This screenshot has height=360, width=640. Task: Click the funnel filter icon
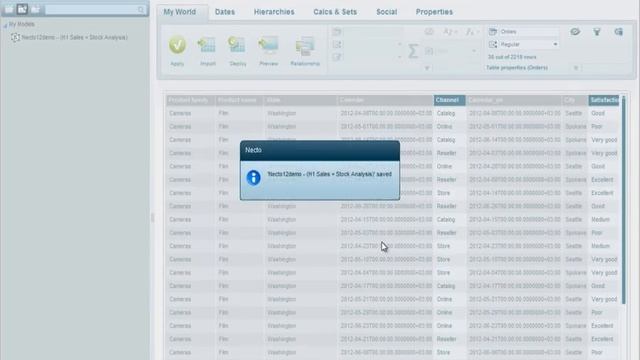click(x=597, y=31)
